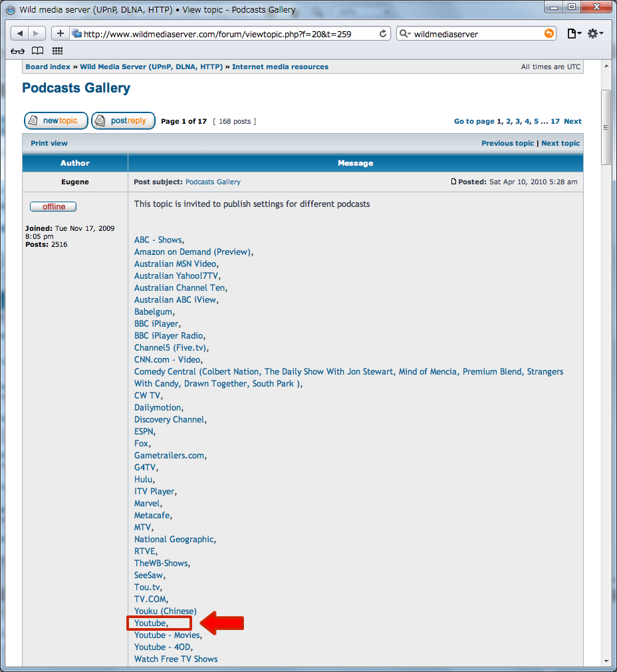This screenshot has height=672, width=617.
Task: Click the offline status badge
Action: 53,206
